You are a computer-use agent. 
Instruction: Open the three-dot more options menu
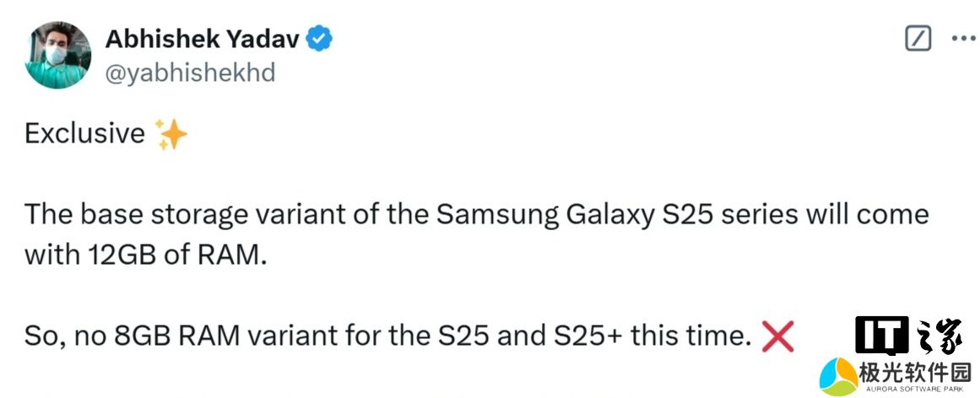(963, 38)
